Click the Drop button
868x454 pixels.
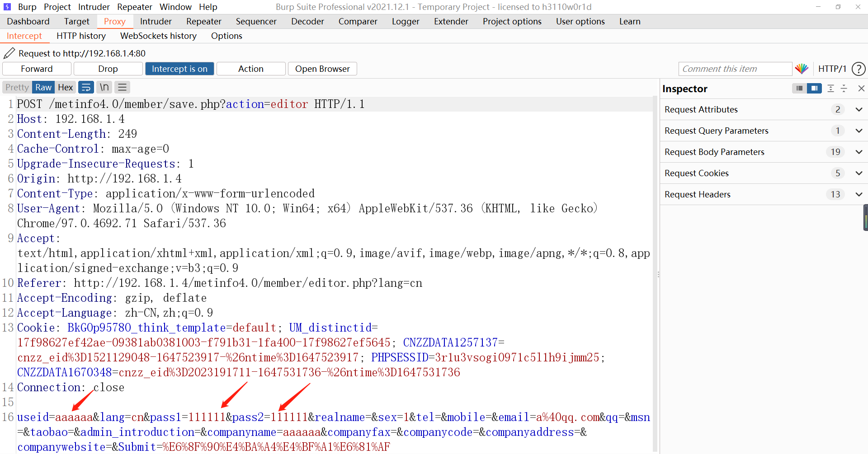click(x=108, y=69)
